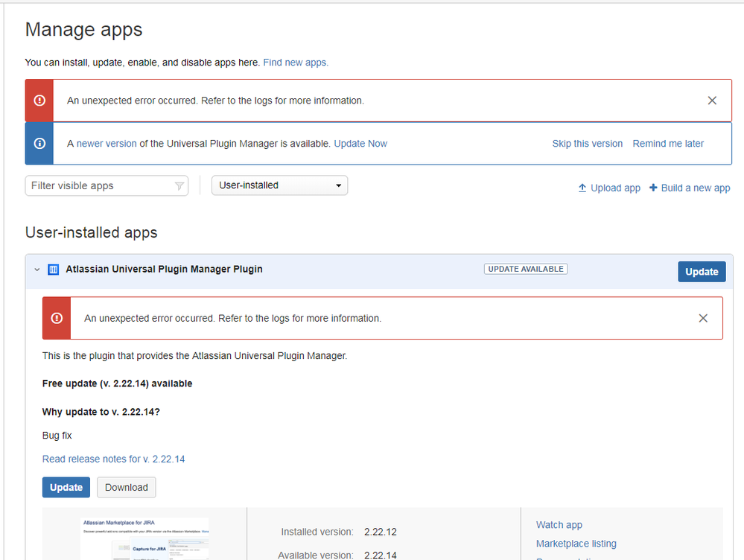Click the Why update to v. 2.22.14? text
The image size is (744, 560).
[101, 412]
